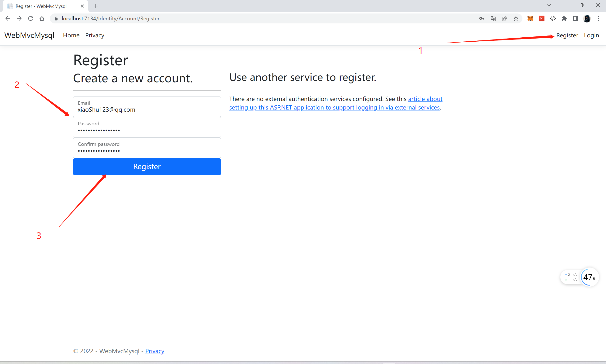
Task: Open the browser home page icon
Action: [x=42, y=18]
